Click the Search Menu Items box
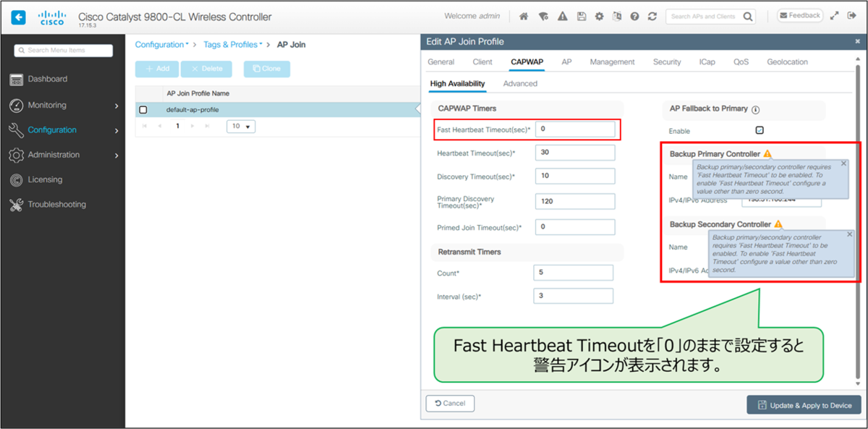This screenshot has width=868, height=429. (x=64, y=51)
